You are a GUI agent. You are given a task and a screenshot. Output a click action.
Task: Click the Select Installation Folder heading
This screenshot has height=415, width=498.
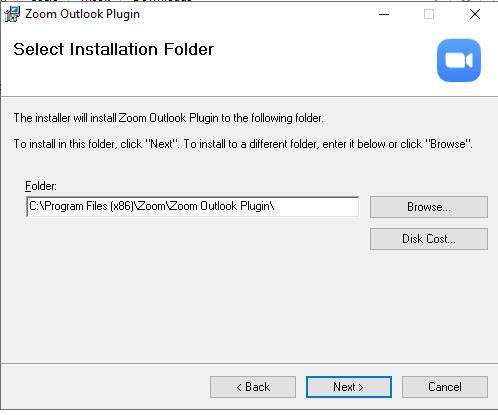coord(113,50)
